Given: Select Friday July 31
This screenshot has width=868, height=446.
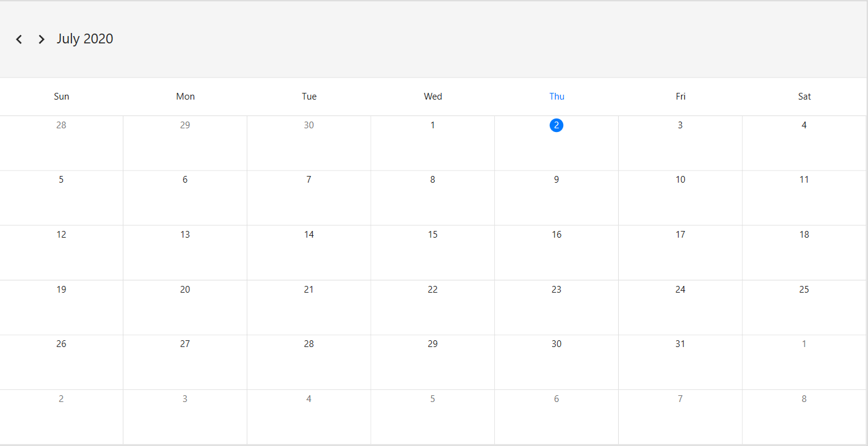Looking at the screenshot, I should (x=680, y=362).
